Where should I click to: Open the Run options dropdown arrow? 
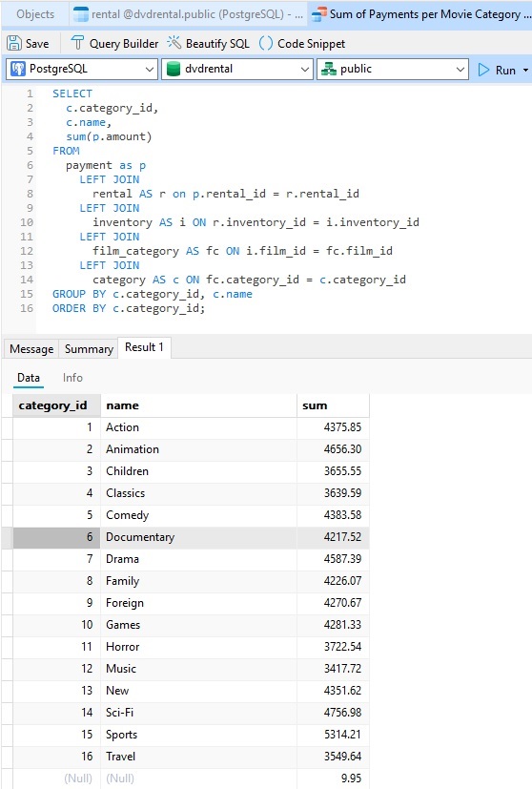(x=525, y=70)
